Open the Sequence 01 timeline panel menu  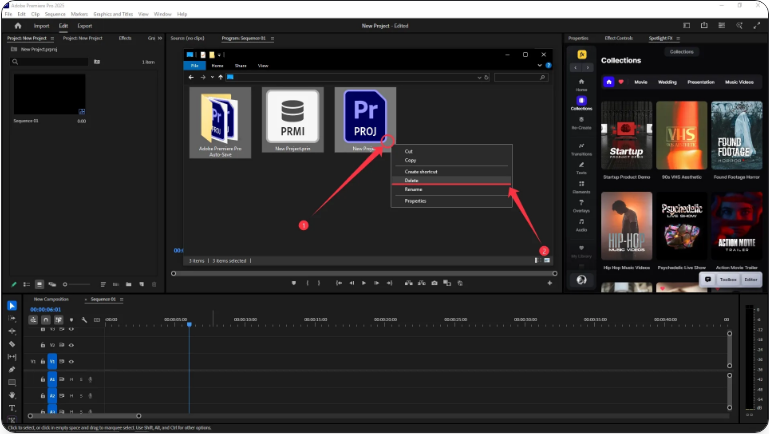(120, 299)
